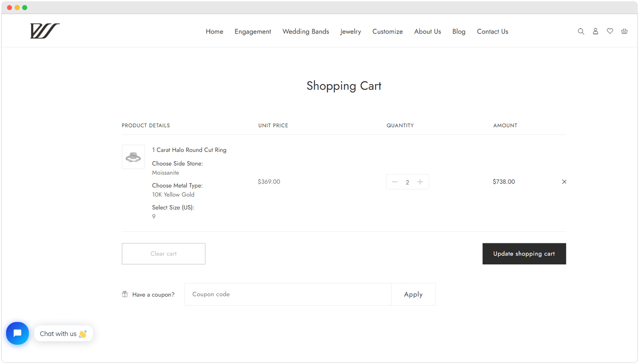Open 1 Carat Halo Round Cut Ring link

click(189, 150)
